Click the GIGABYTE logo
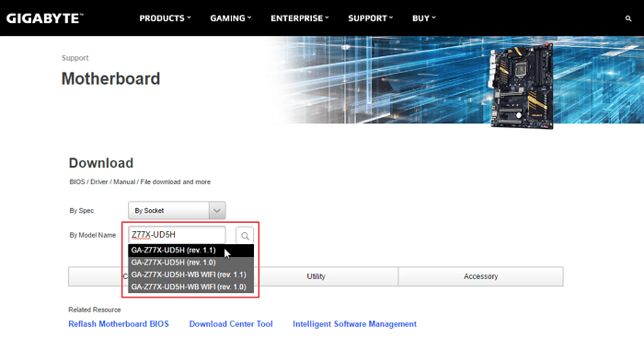The width and height of the screenshot is (644, 339). coord(45,18)
